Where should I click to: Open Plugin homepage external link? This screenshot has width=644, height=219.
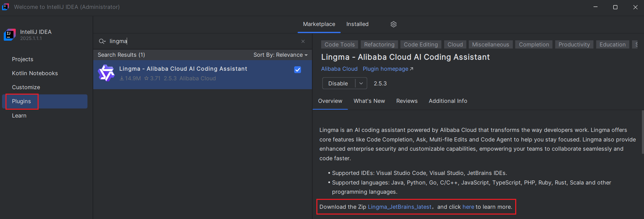388,69
